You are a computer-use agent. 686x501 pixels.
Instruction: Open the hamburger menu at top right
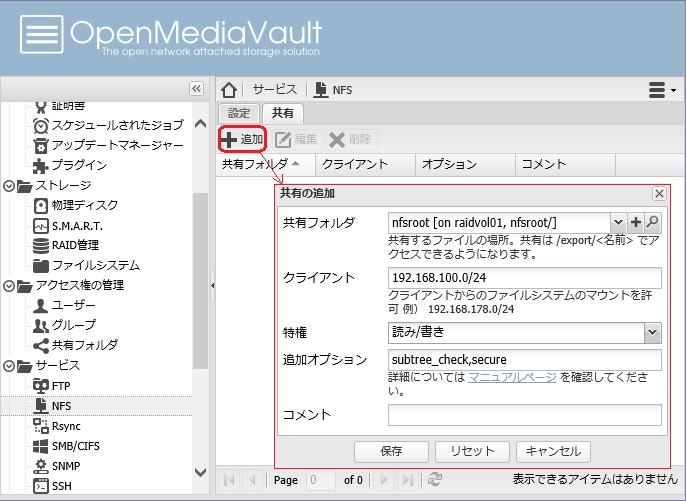pyautogui.click(x=662, y=90)
